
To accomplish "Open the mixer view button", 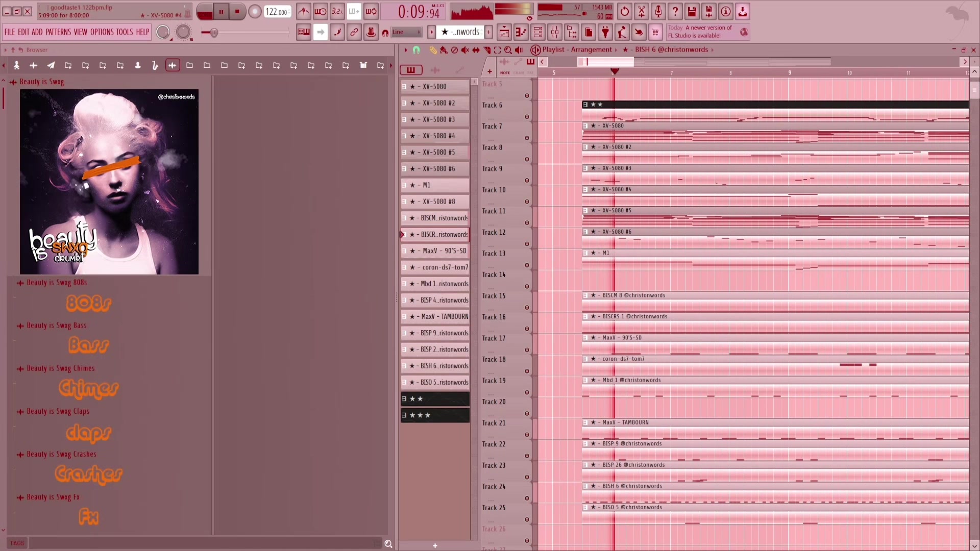I will point(555,32).
